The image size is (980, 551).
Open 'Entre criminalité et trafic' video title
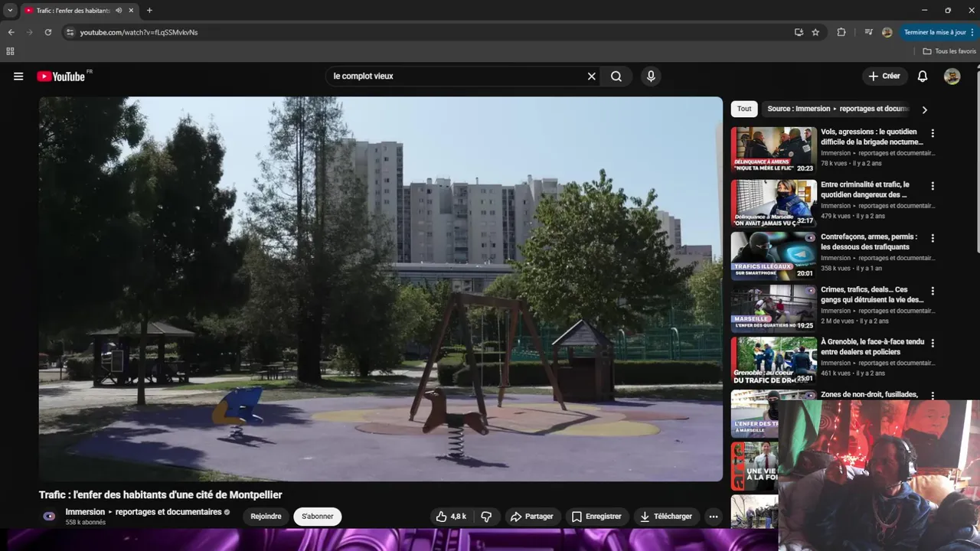tap(866, 190)
